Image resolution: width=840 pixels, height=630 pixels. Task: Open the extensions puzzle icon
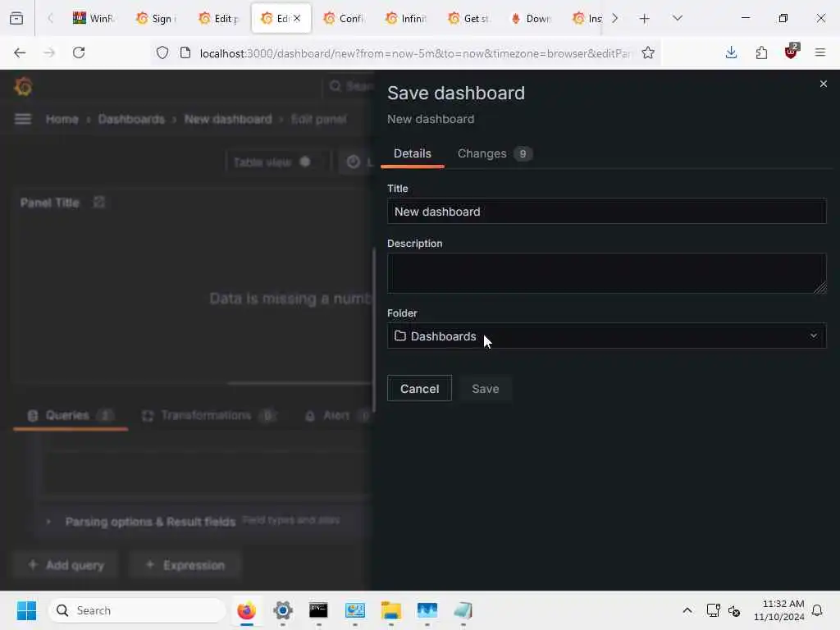coord(761,52)
